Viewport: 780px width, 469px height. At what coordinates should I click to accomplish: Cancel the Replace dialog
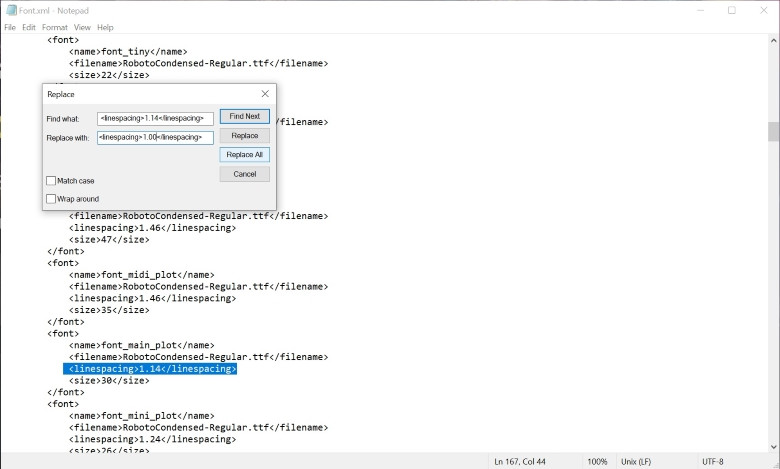[244, 174]
